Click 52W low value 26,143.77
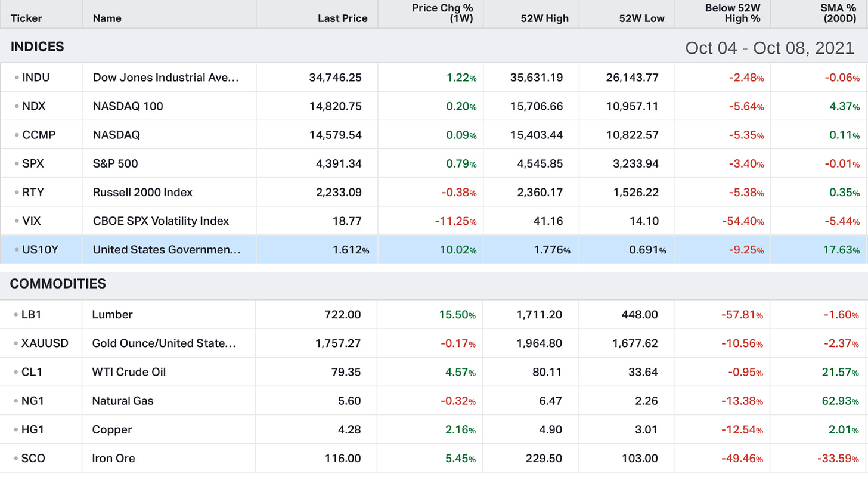Viewport: 868px width, 480px height. point(632,78)
